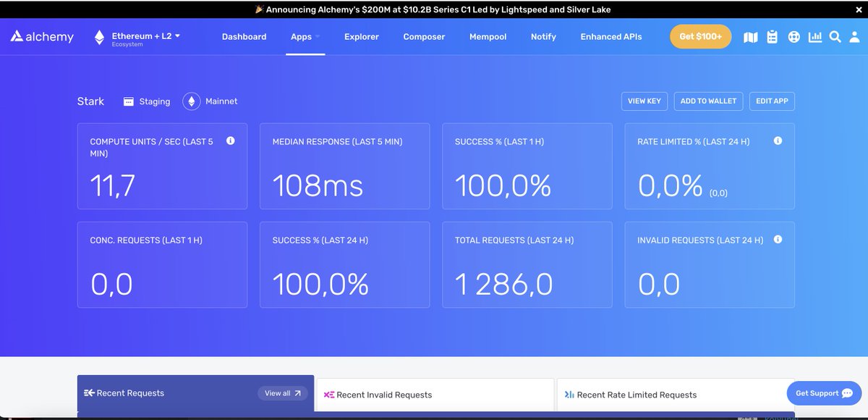Click ADD TO WALLET

pyautogui.click(x=708, y=101)
